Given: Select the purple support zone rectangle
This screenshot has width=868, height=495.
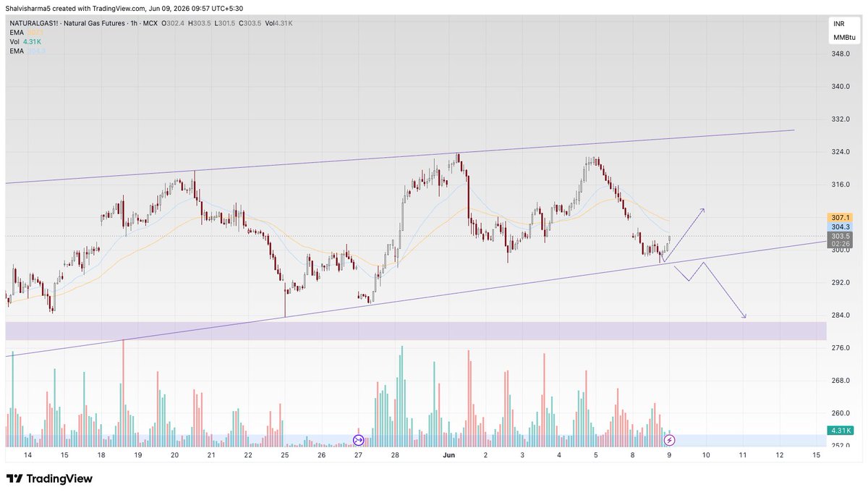Looking at the screenshot, I should tap(416, 331).
